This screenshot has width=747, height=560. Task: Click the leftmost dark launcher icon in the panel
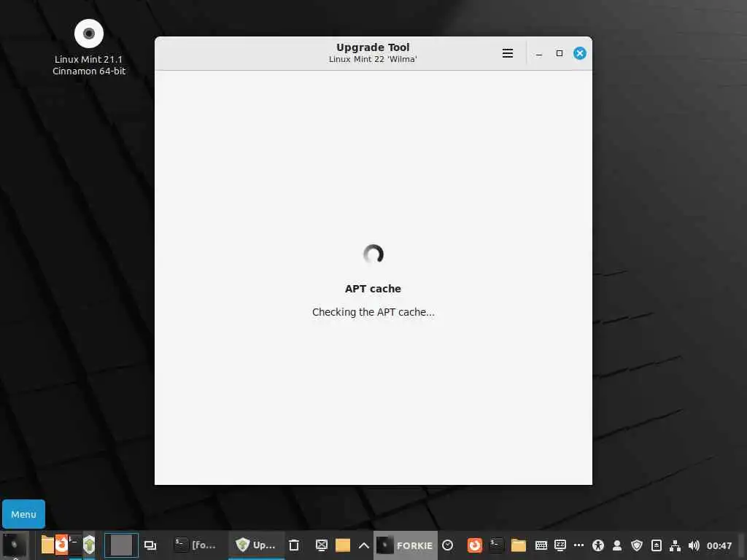pyautogui.click(x=14, y=545)
